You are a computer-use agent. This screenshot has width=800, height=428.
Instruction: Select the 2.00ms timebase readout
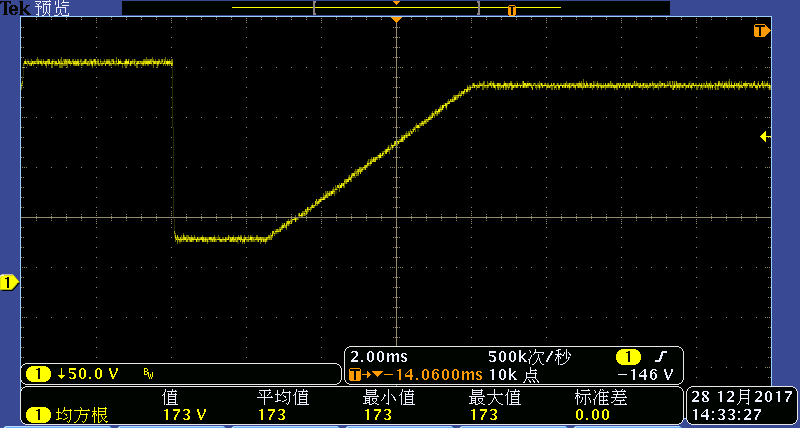point(374,357)
